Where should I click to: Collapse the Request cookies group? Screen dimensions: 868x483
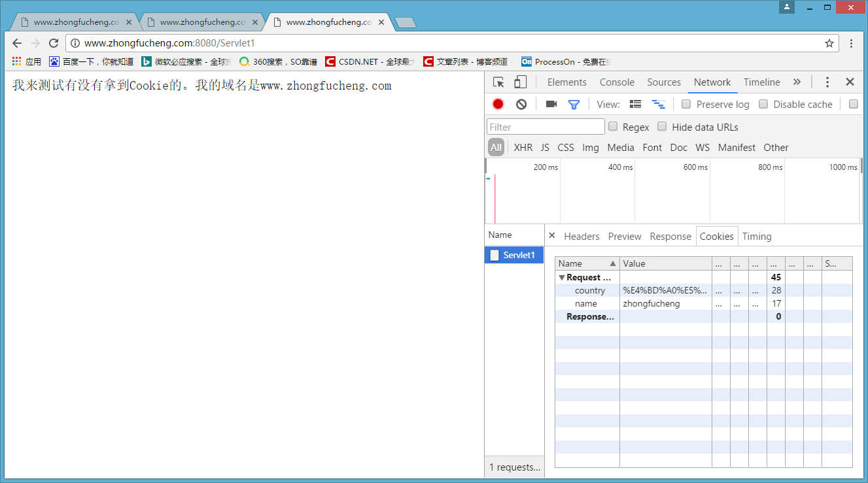pos(561,278)
